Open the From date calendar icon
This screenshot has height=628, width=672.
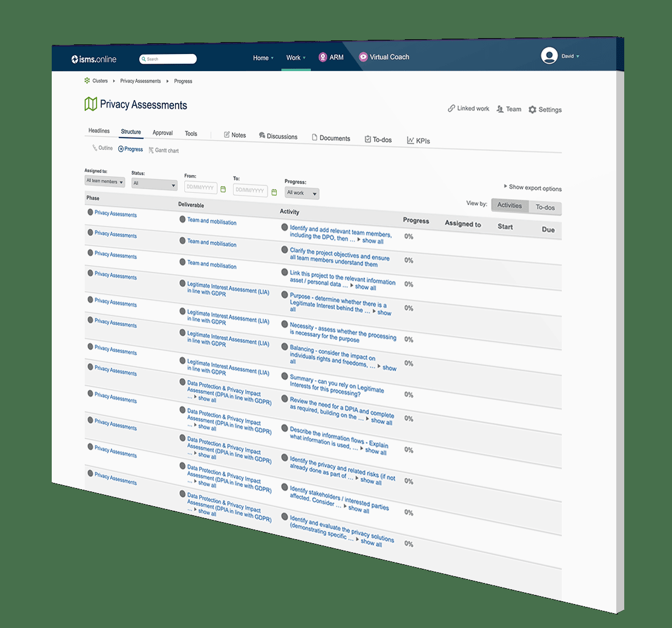click(x=223, y=189)
